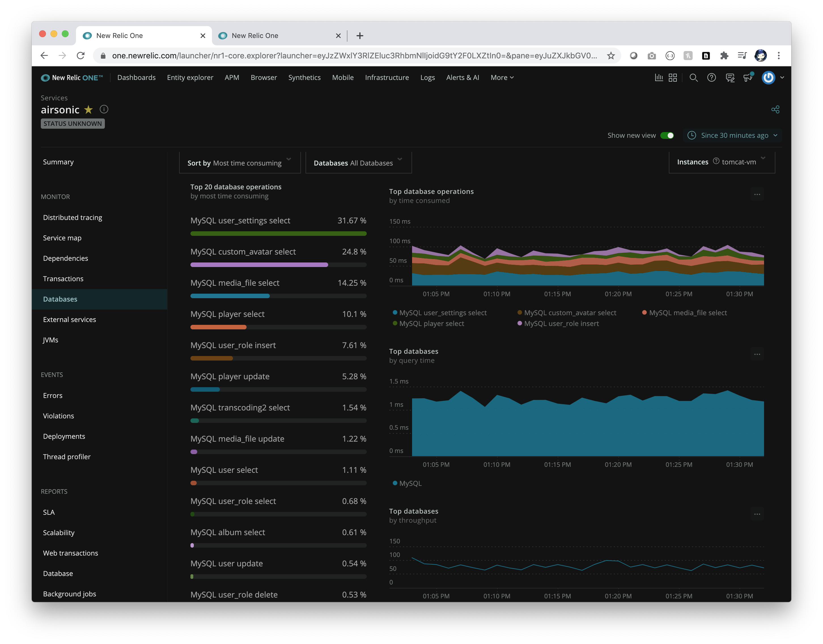Open Top databases by throughput ellipsis

757,514
